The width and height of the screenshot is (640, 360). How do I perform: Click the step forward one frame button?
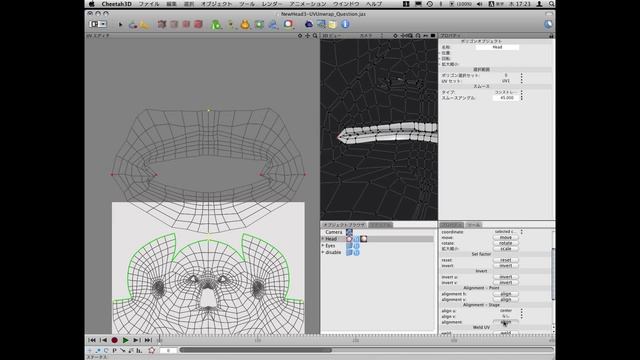(x=137, y=340)
